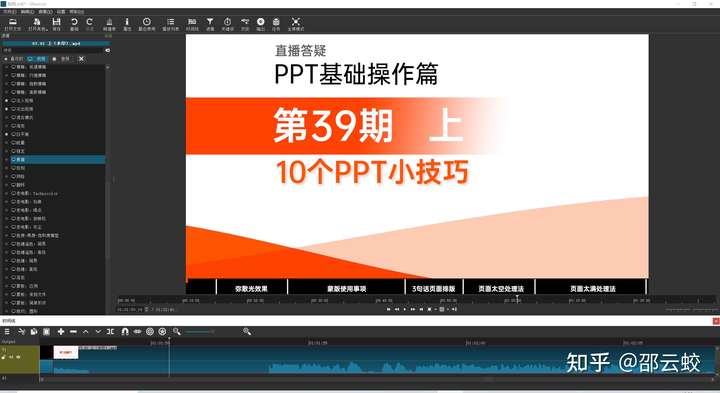
Task: Click the player scrub bar playhead marker
Action: (517, 299)
